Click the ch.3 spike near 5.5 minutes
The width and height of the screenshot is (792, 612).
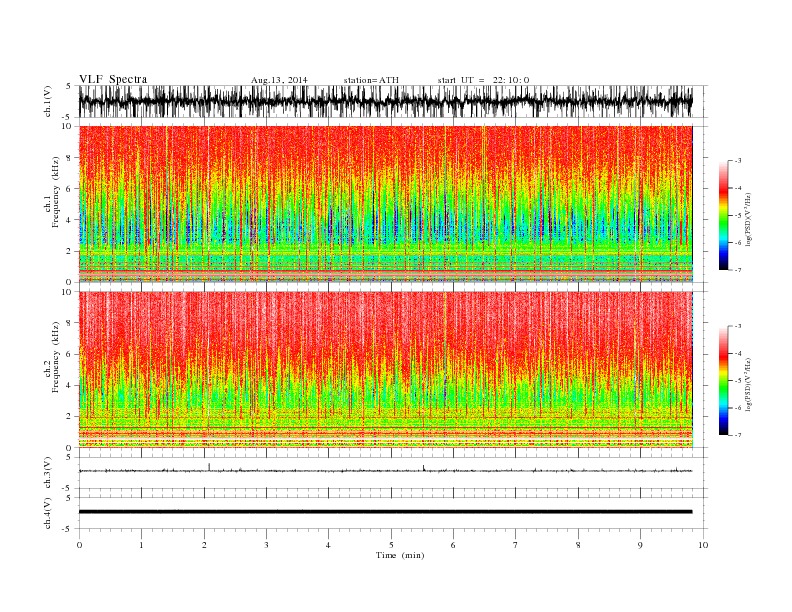tap(424, 467)
